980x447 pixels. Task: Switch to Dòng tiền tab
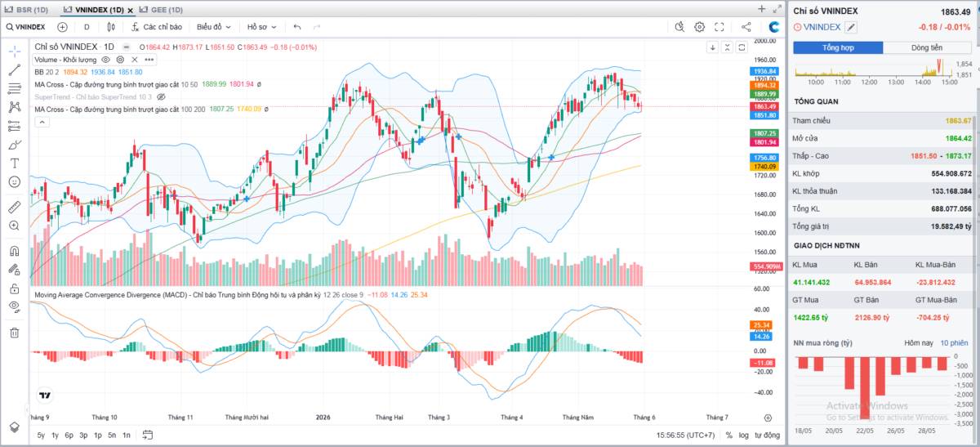(927, 48)
